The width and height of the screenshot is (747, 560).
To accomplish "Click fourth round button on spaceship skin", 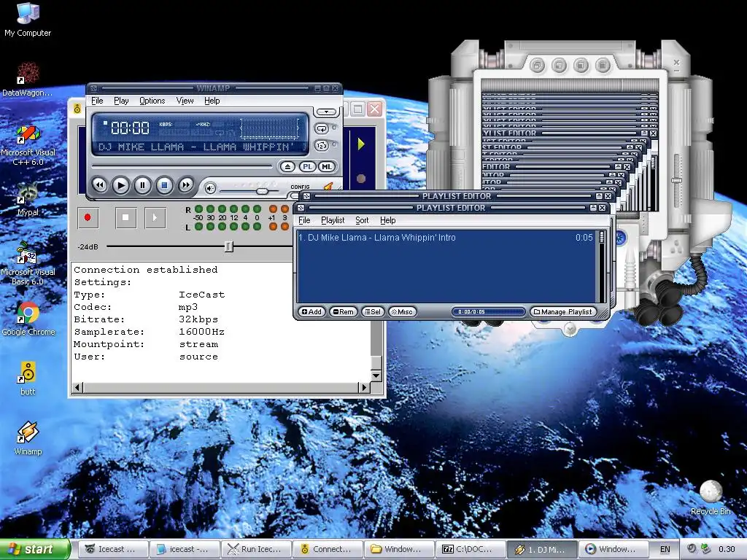I will 603,65.
